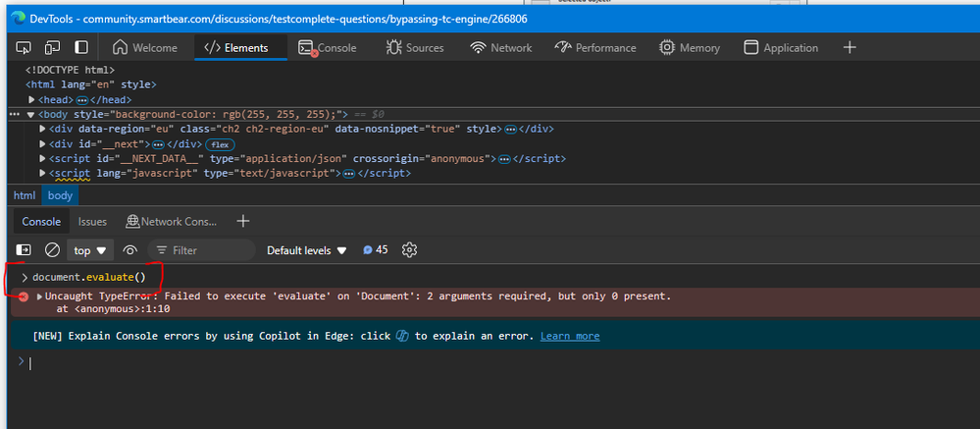
Task: Open console settings gear icon
Action: coord(410,250)
